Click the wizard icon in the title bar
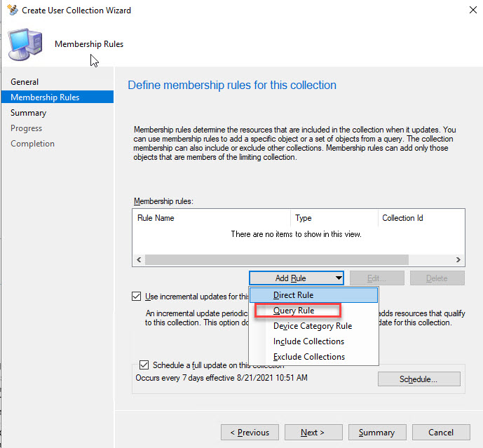 tap(10, 11)
